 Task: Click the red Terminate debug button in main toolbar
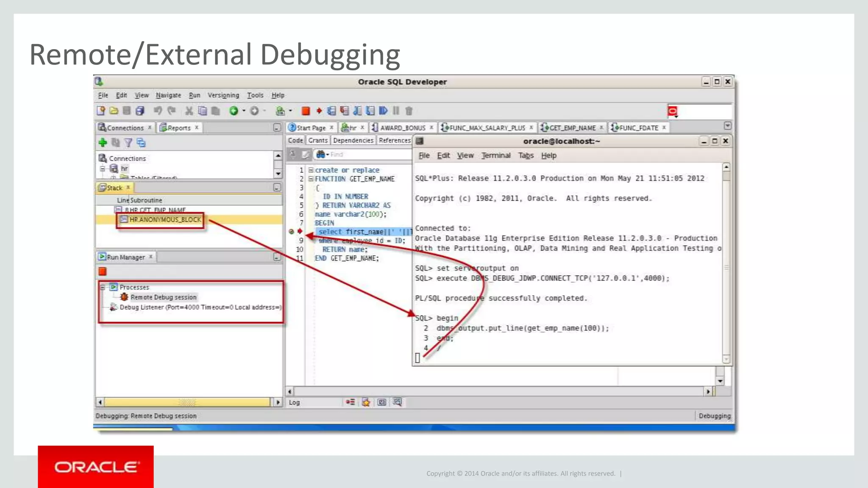click(306, 111)
